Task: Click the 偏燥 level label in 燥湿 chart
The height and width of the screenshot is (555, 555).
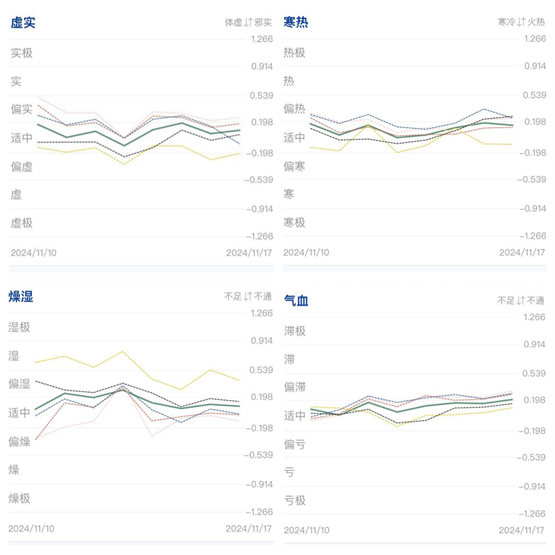Action: pyautogui.click(x=19, y=441)
